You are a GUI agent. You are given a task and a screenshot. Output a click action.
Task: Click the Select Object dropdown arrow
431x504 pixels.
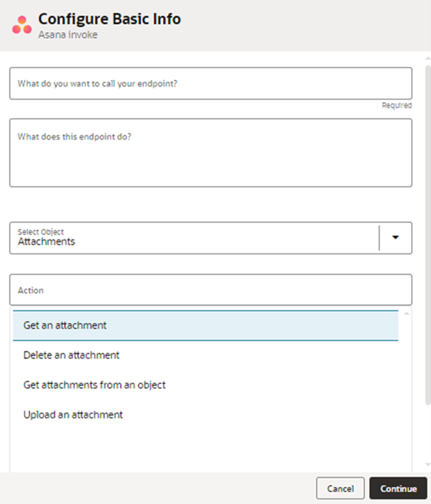396,238
